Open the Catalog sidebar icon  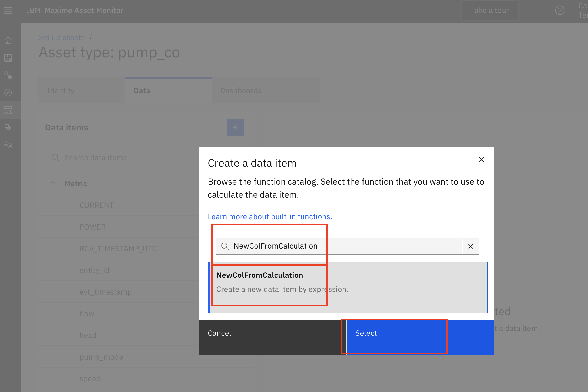pos(8,127)
